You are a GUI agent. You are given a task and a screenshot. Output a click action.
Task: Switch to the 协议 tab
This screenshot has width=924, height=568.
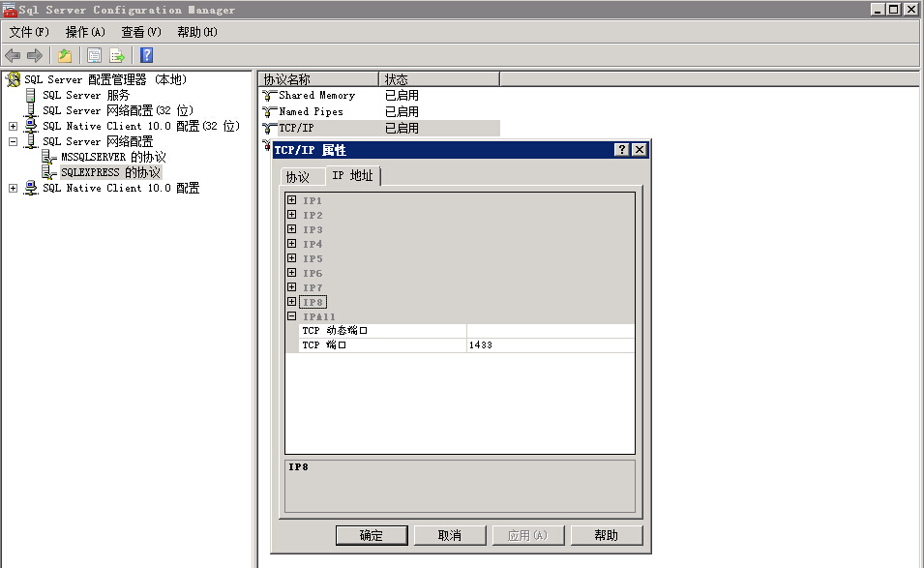[x=302, y=177]
